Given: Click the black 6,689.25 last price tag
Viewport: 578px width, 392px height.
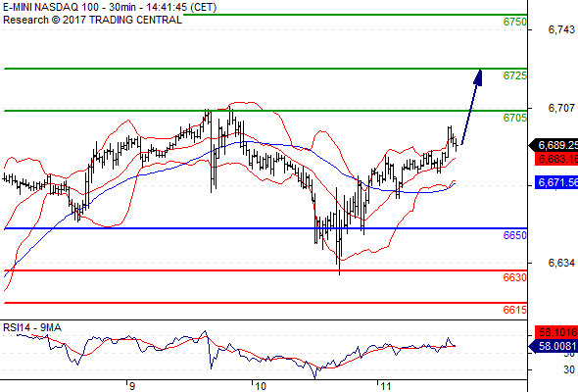Looking at the screenshot, I should (554, 145).
